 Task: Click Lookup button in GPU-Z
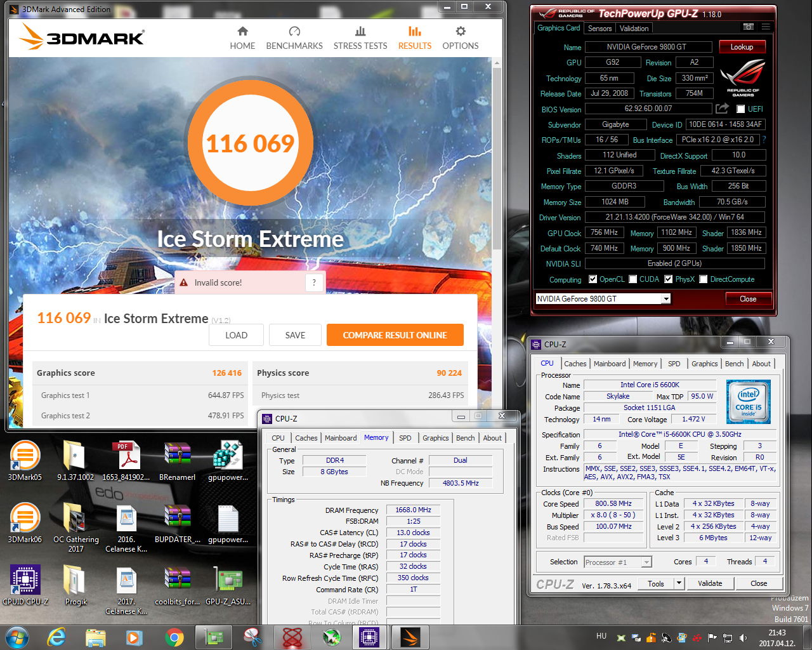(742, 47)
